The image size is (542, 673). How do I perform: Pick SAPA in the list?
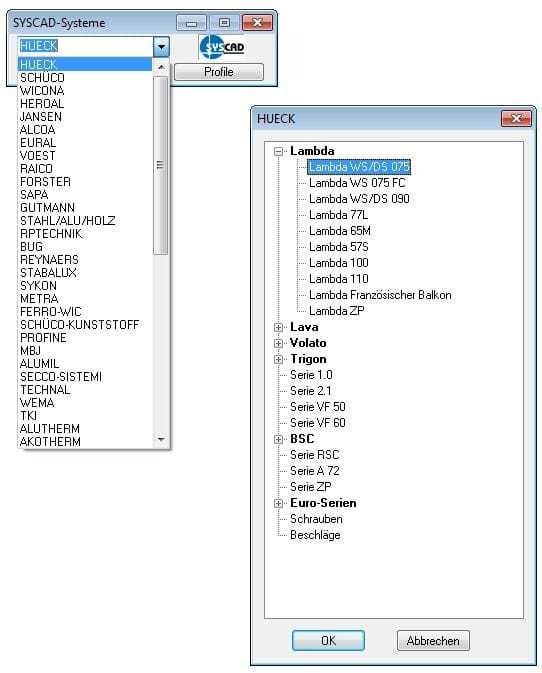click(34, 194)
